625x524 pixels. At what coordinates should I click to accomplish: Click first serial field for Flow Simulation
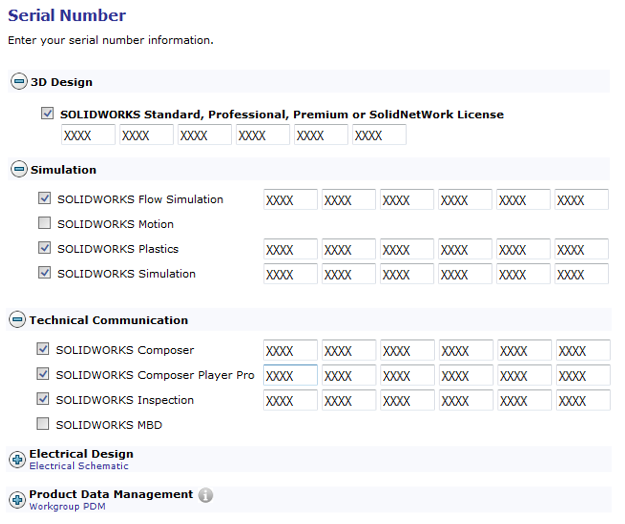290,199
